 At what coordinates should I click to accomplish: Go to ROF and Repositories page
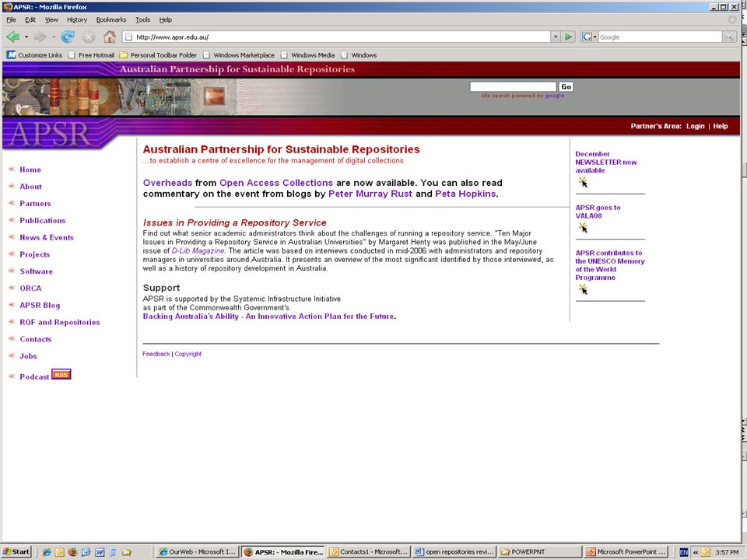tap(60, 322)
